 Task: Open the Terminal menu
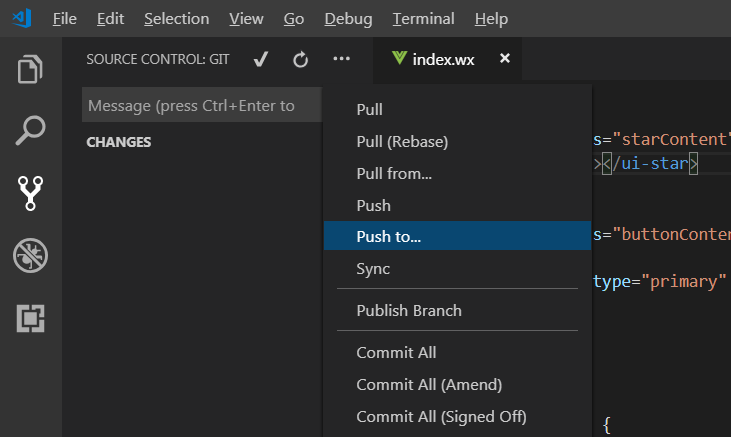423,19
